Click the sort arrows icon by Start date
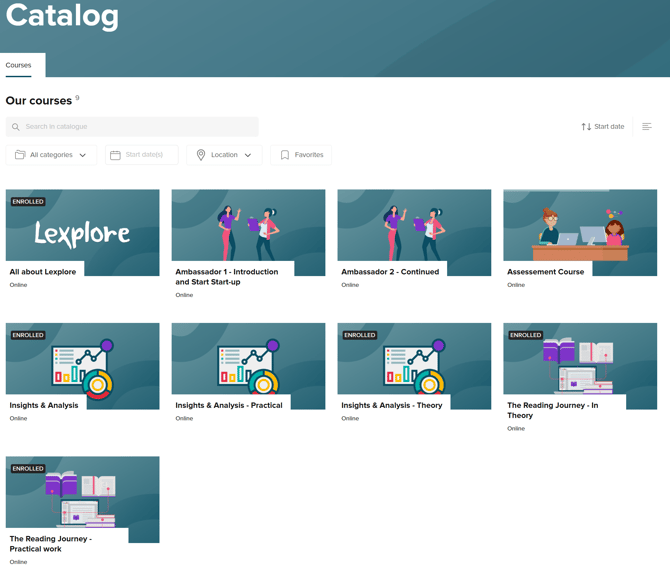 [586, 127]
